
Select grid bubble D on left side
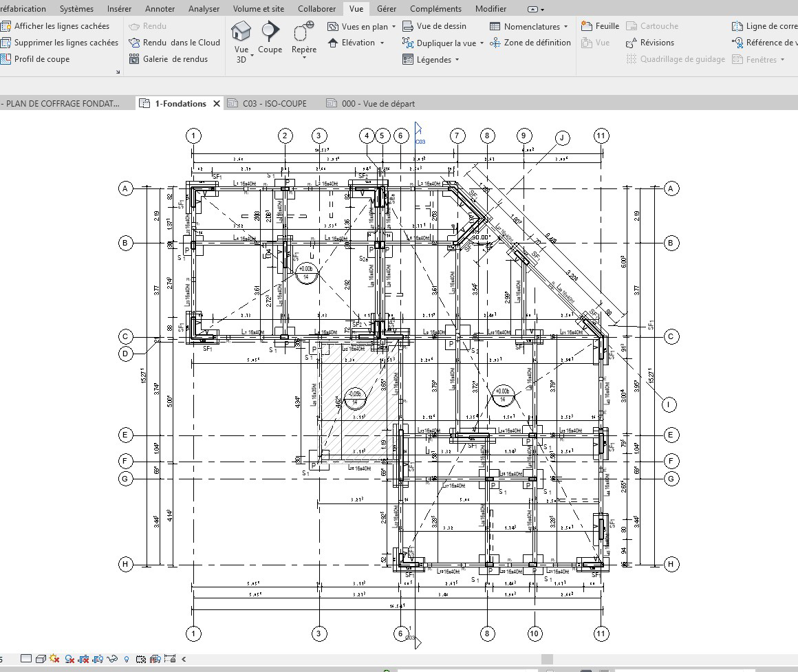coord(125,354)
